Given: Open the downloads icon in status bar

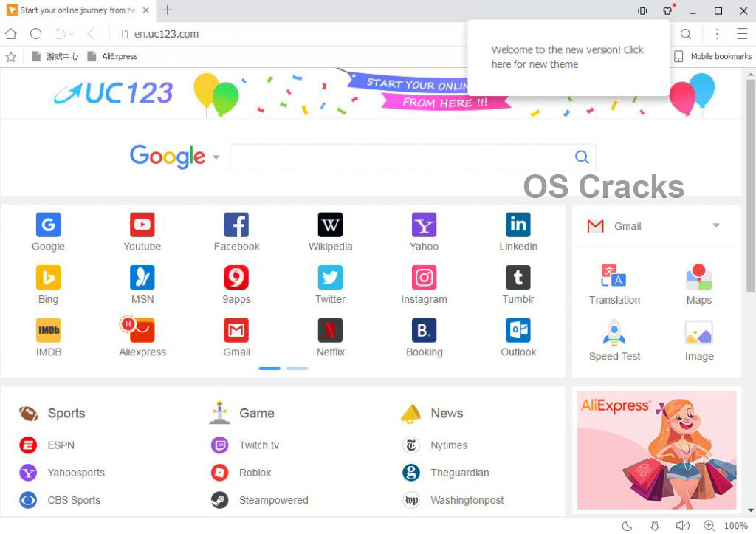Looking at the screenshot, I should pyautogui.click(x=654, y=525).
